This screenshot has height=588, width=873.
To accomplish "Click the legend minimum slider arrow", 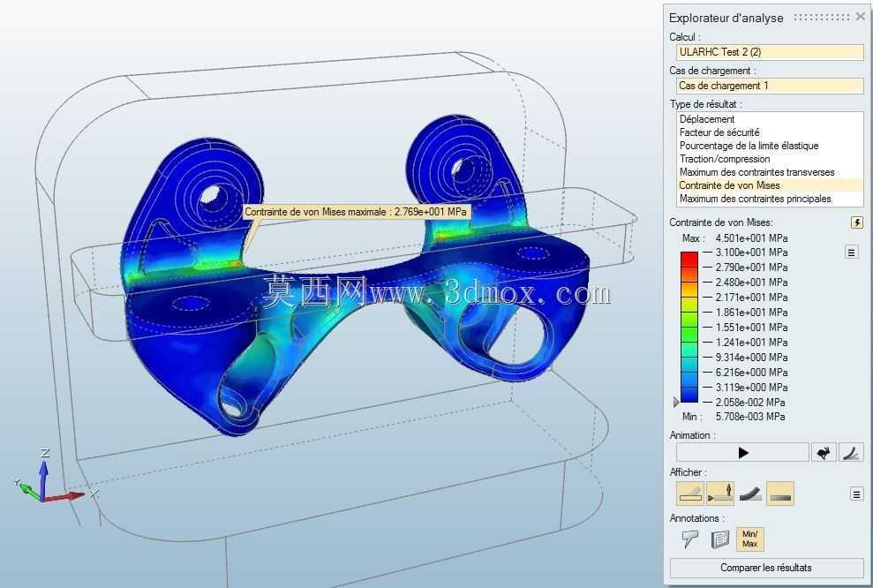I will [676, 402].
